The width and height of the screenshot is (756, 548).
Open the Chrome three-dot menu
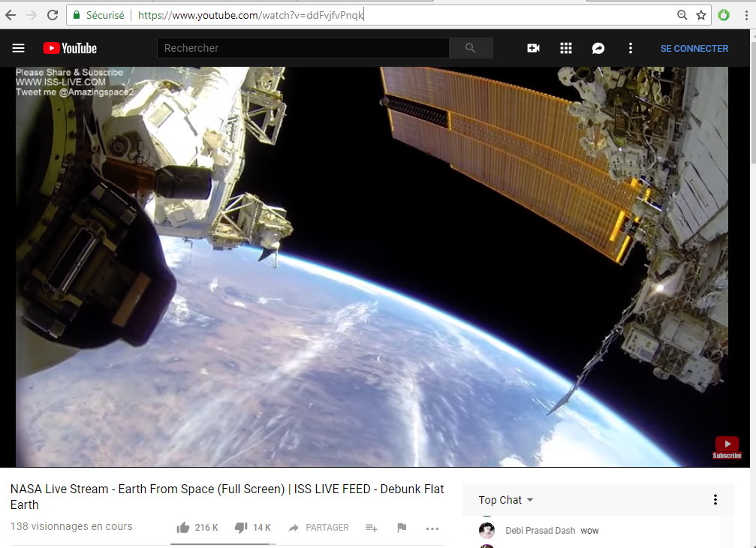(x=746, y=15)
